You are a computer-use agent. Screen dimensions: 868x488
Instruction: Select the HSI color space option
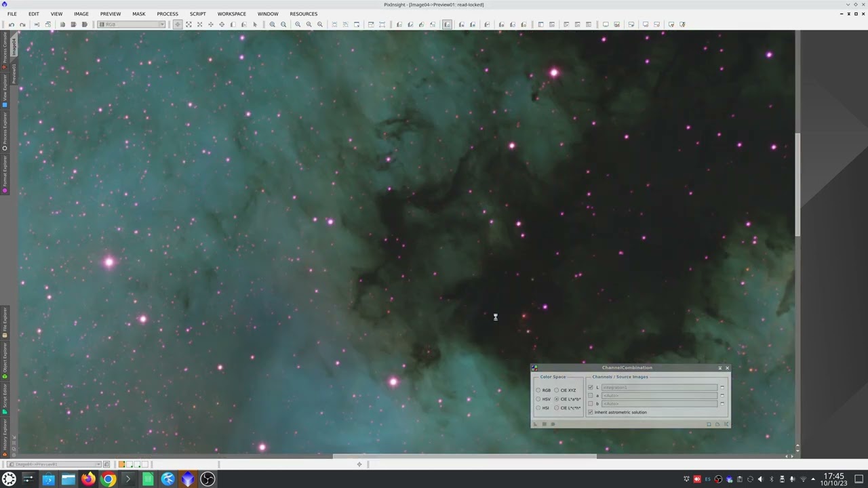(x=538, y=408)
